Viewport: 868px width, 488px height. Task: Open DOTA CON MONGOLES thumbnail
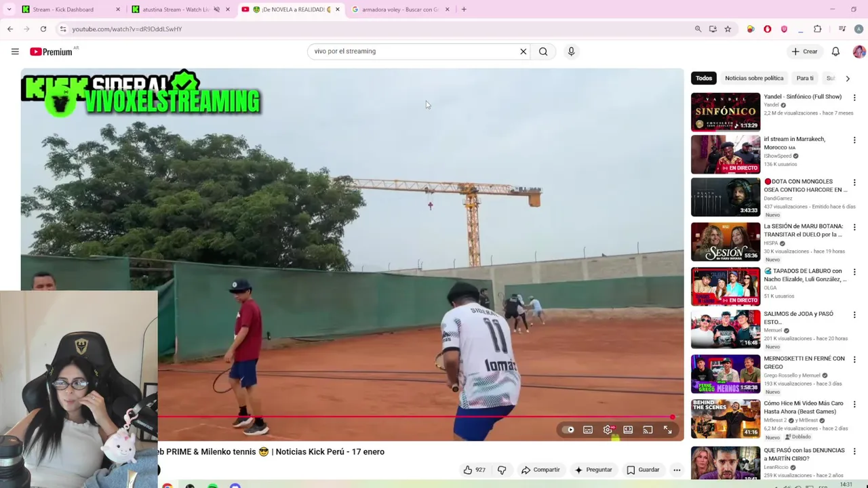pos(726,197)
